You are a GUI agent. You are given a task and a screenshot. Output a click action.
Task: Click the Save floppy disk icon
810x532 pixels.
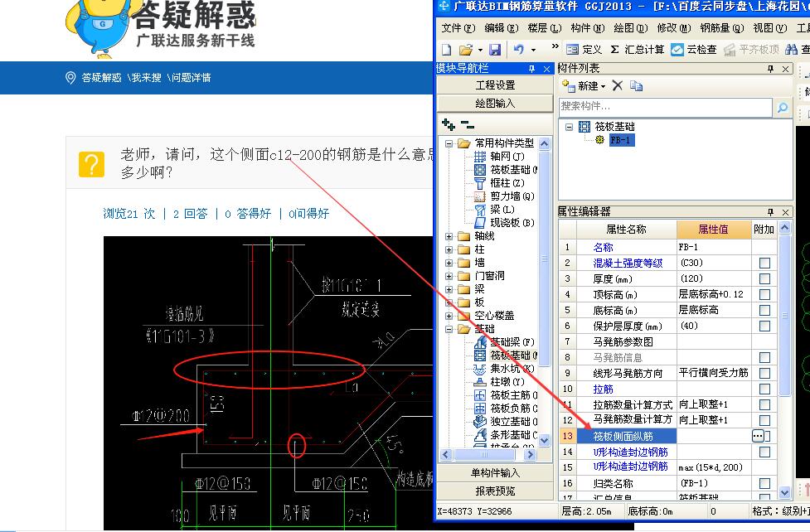point(495,50)
